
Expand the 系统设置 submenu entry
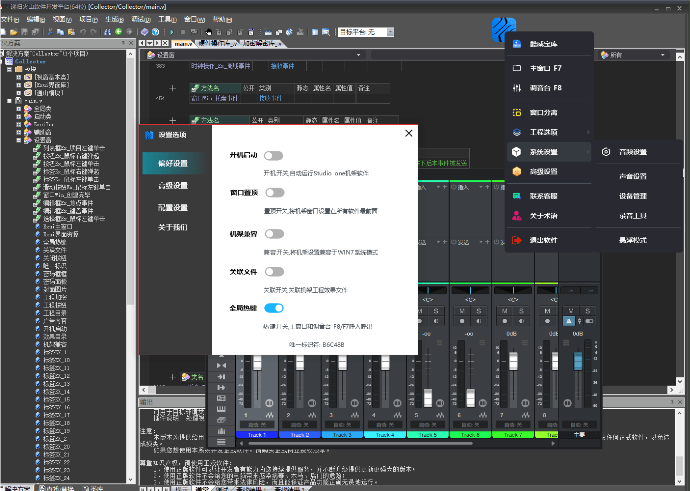tap(548, 152)
